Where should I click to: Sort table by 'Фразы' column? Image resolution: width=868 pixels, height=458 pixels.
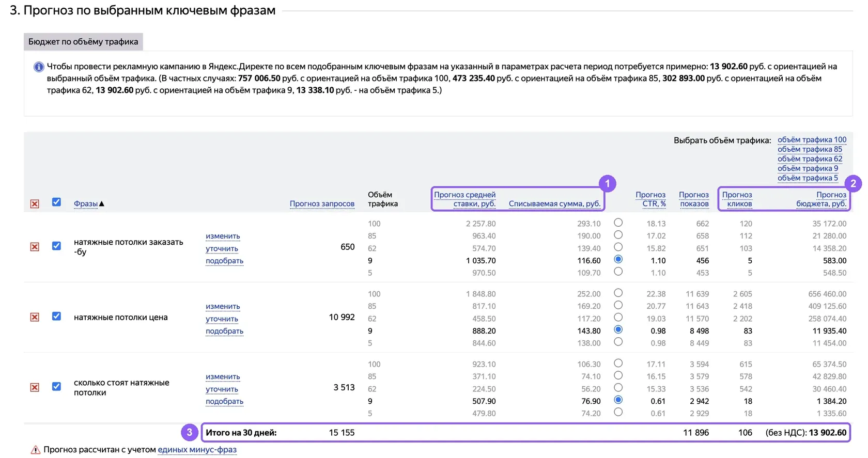pos(86,204)
